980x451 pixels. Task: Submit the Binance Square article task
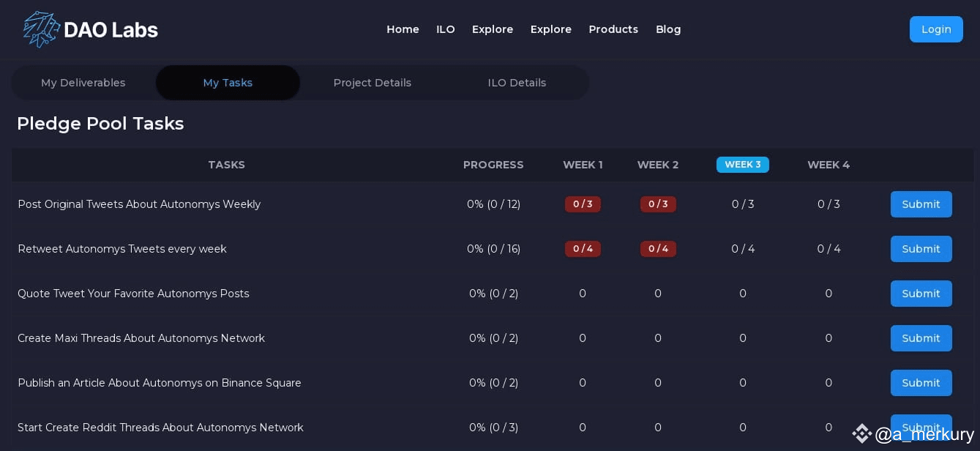pos(921,383)
